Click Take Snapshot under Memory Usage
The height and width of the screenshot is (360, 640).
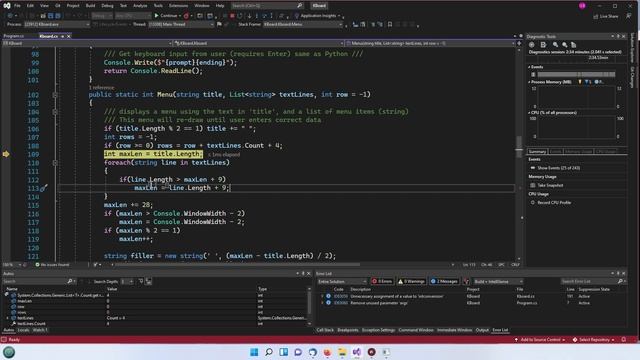pyautogui.click(x=550, y=185)
